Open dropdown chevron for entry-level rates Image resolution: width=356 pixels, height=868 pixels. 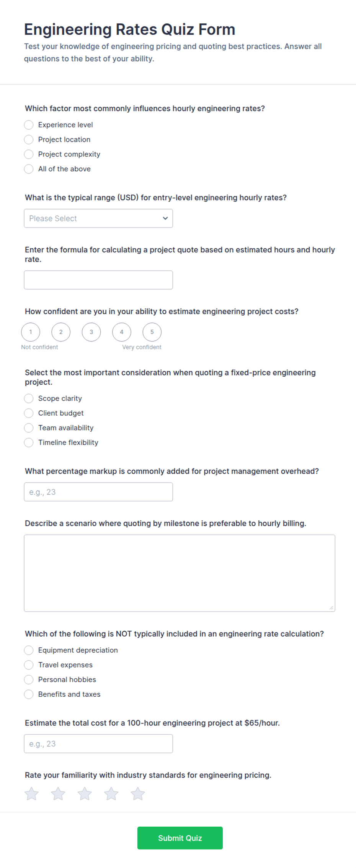[x=165, y=218]
